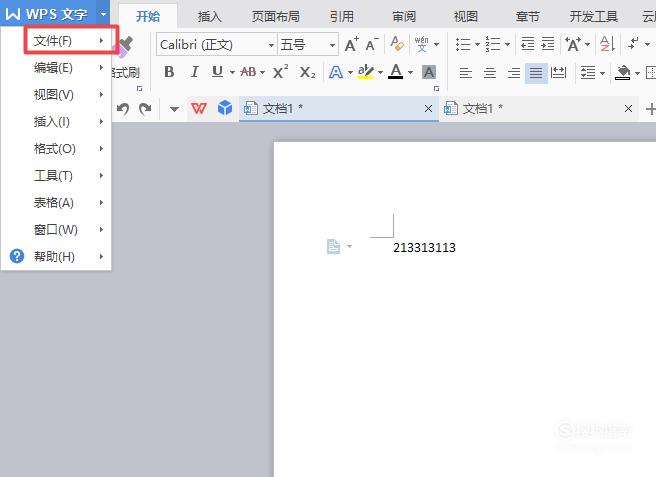656x477 pixels.
Task: Toggle underline formatting
Action: point(217,72)
